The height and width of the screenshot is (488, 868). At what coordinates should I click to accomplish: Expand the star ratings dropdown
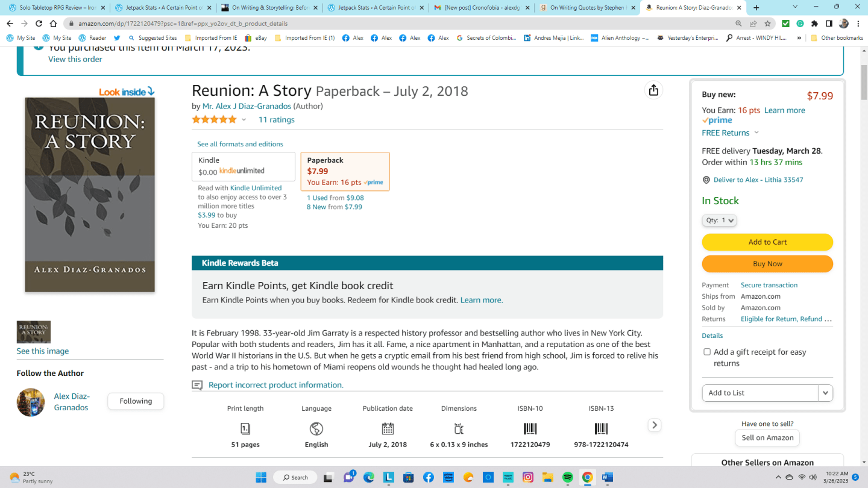(244, 119)
